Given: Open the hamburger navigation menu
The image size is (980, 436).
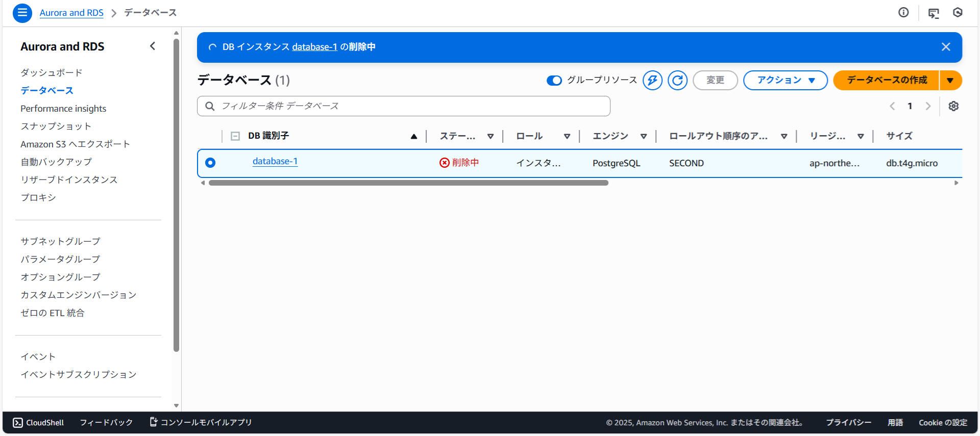Looking at the screenshot, I should [x=22, y=13].
